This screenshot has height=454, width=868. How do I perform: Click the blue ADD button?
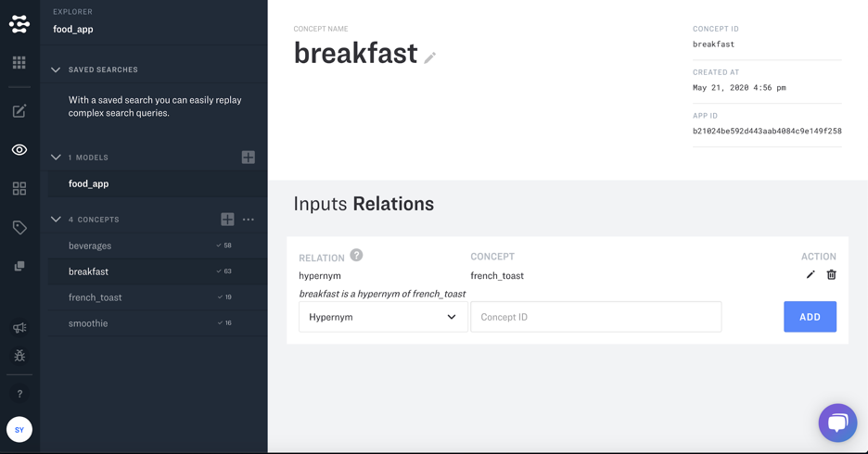click(x=810, y=317)
